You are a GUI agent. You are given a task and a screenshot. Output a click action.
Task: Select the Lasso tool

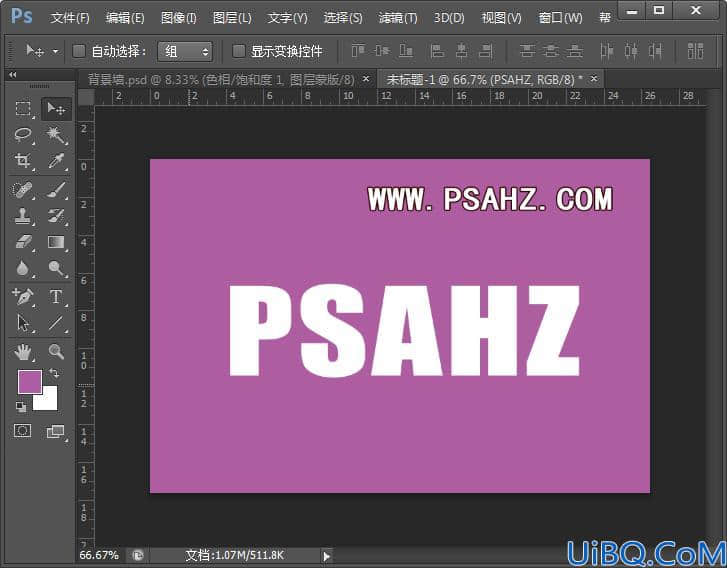coord(23,134)
